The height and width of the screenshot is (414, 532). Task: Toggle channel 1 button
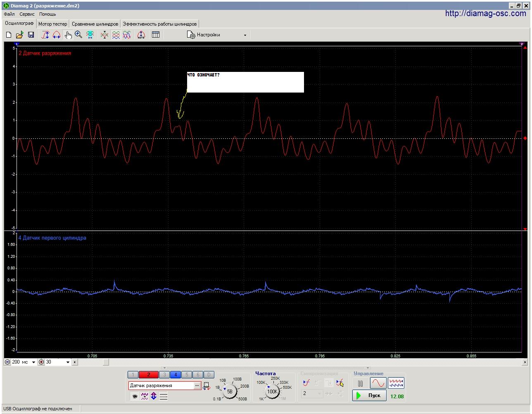coord(133,375)
